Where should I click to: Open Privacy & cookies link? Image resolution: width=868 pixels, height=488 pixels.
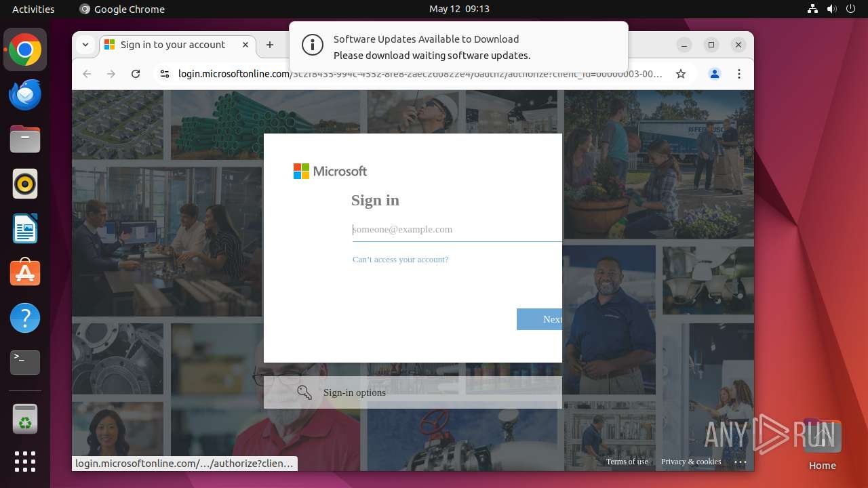pyautogui.click(x=691, y=462)
